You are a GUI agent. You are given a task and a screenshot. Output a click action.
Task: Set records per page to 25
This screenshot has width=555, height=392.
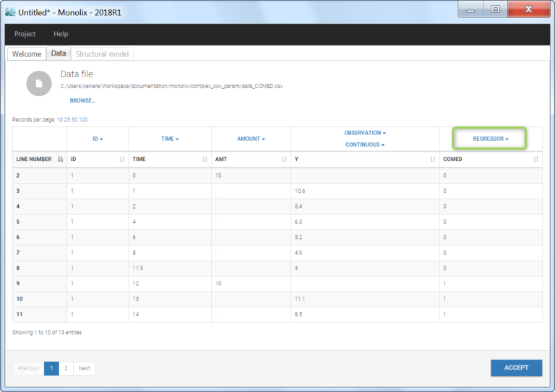pos(69,119)
